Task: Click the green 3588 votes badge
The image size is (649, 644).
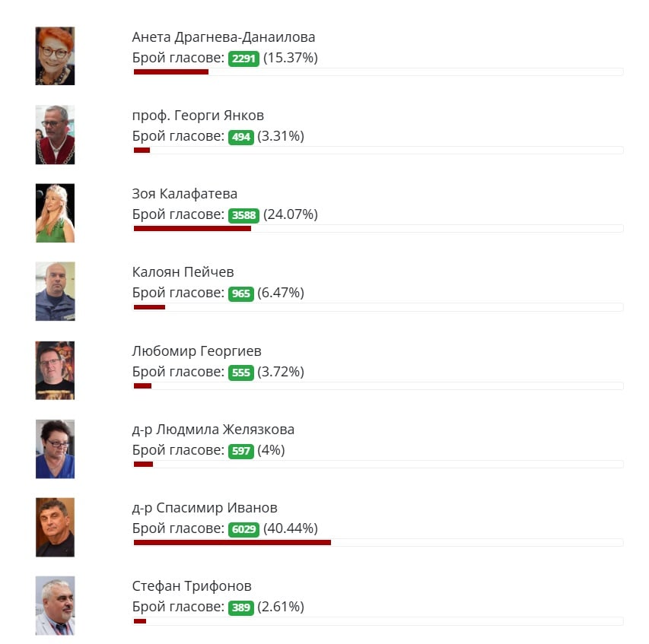Action: click(243, 215)
